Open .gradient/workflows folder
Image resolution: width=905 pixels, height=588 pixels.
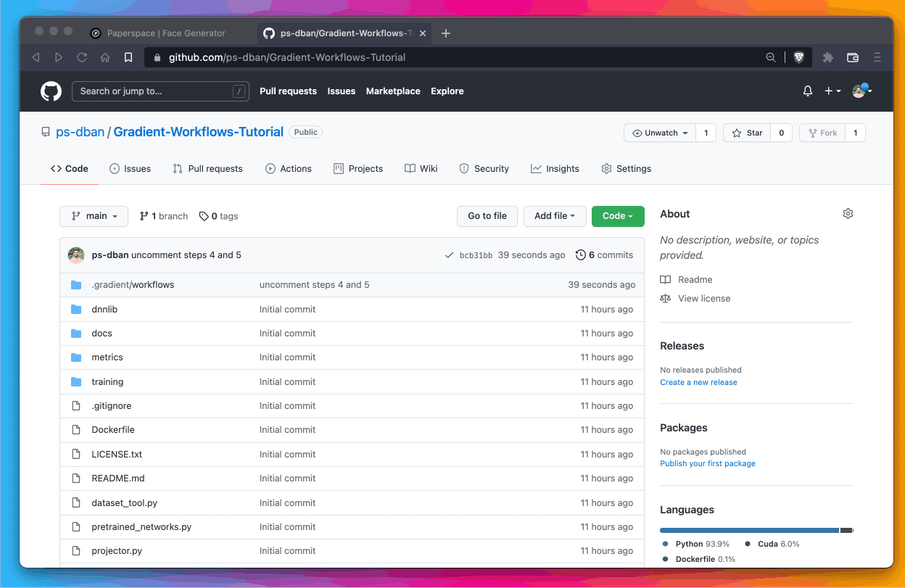tap(133, 285)
